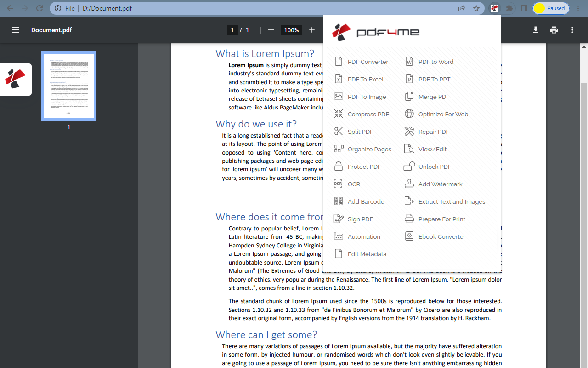Screen dimensions: 588x368
Task: Select PDF to Word option
Action: click(429, 62)
